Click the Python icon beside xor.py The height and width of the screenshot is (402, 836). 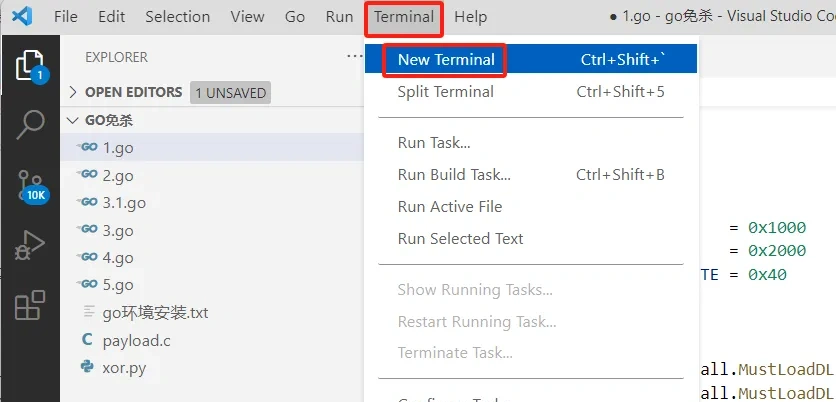tap(87, 367)
